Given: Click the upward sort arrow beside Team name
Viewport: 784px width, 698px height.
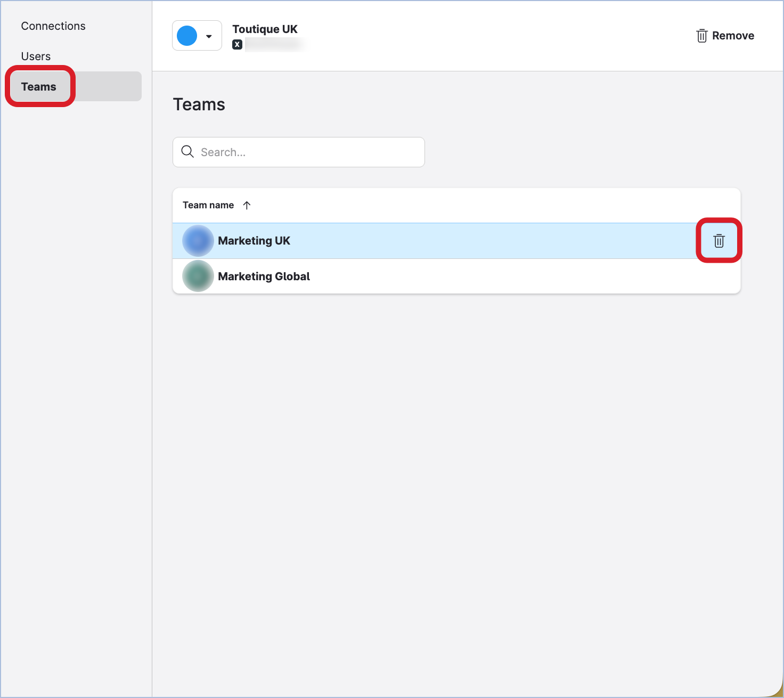Looking at the screenshot, I should click(247, 205).
